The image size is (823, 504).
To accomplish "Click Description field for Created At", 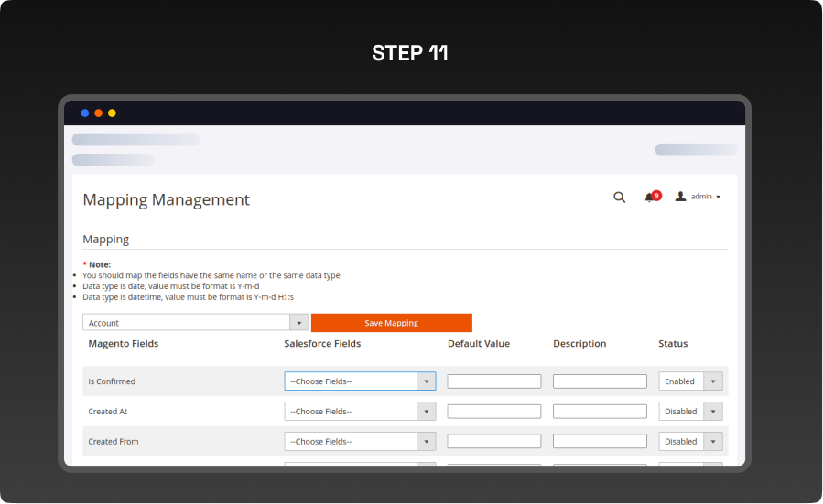I will [600, 412].
